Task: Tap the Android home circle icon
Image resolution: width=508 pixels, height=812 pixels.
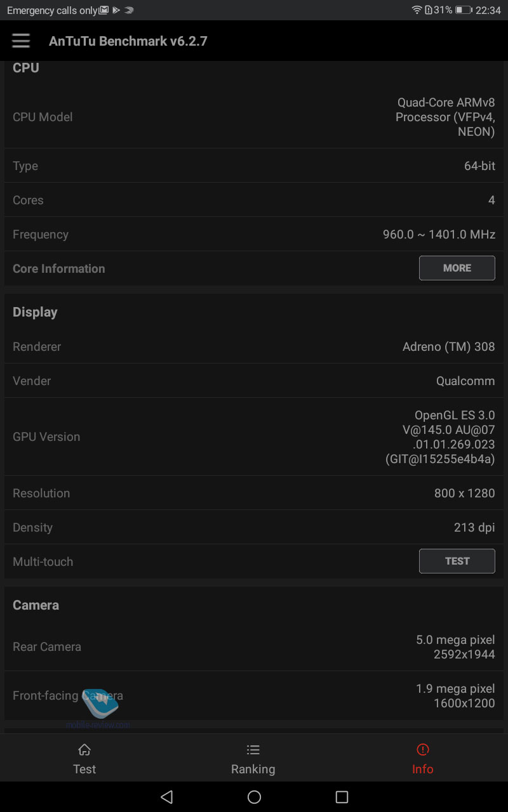Action: click(254, 797)
